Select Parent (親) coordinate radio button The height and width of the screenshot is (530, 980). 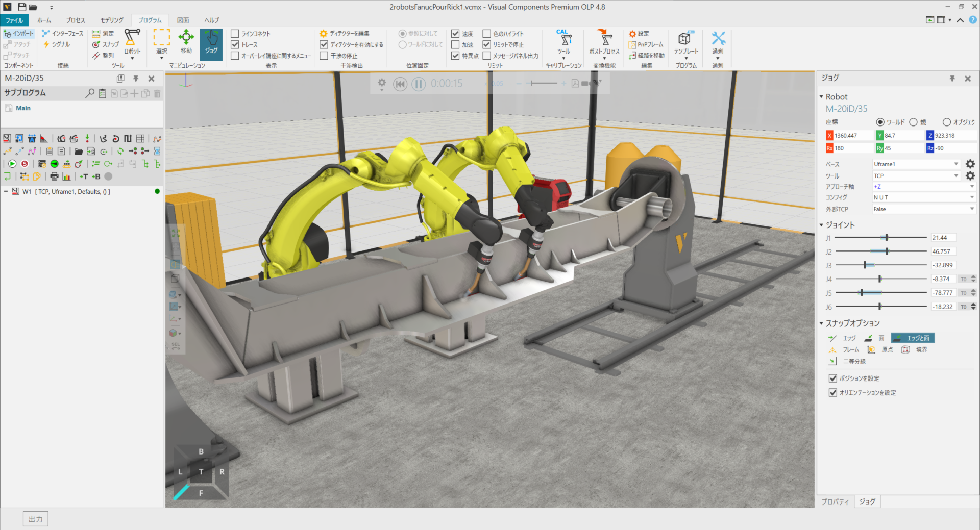[913, 122]
